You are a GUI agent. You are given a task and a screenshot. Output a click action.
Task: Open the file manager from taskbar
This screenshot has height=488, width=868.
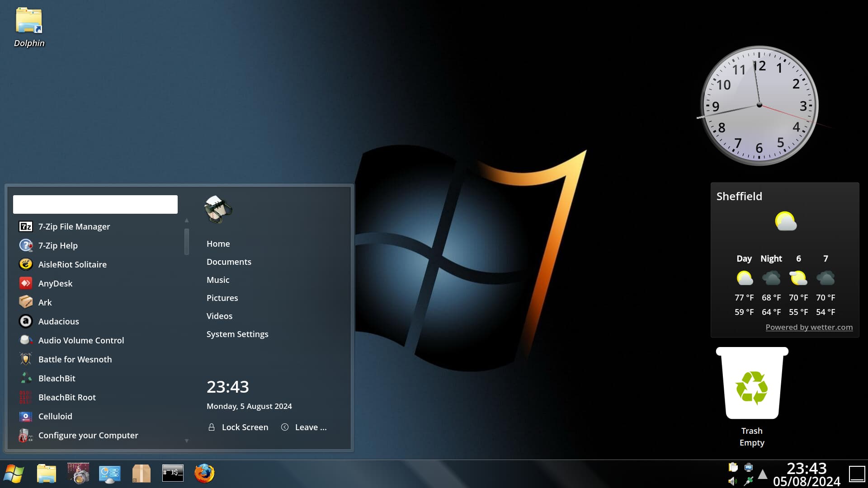point(47,474)
